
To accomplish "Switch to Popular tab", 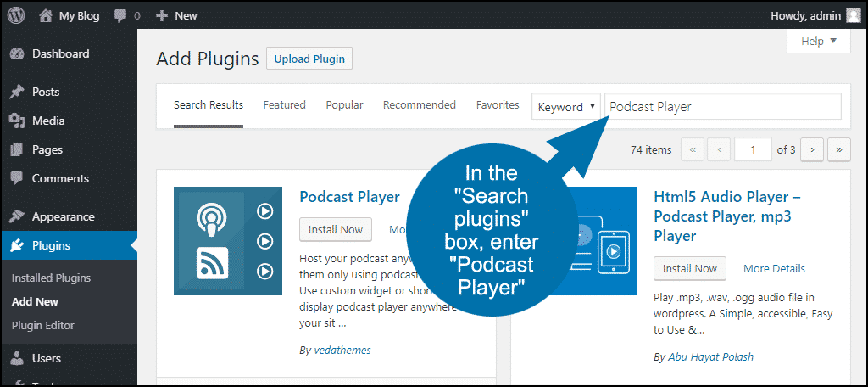I will (344, 104).
